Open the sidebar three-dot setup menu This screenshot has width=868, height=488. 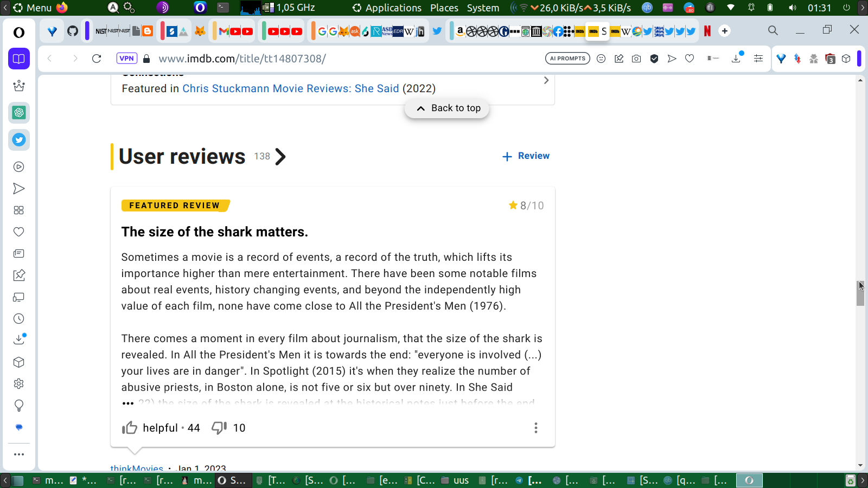pyautogui.click(x=19, y=454)
